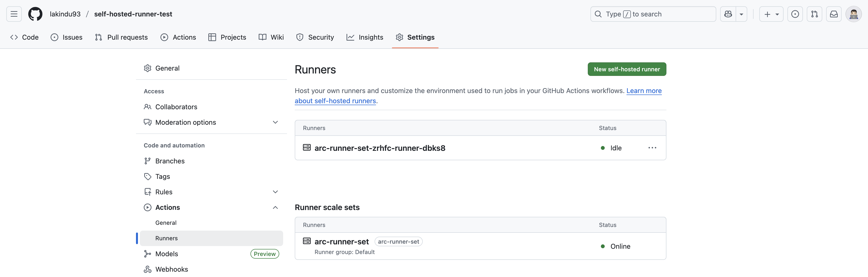Open the pull requests icon in header
868x277 pixels.
click(815, 14)
